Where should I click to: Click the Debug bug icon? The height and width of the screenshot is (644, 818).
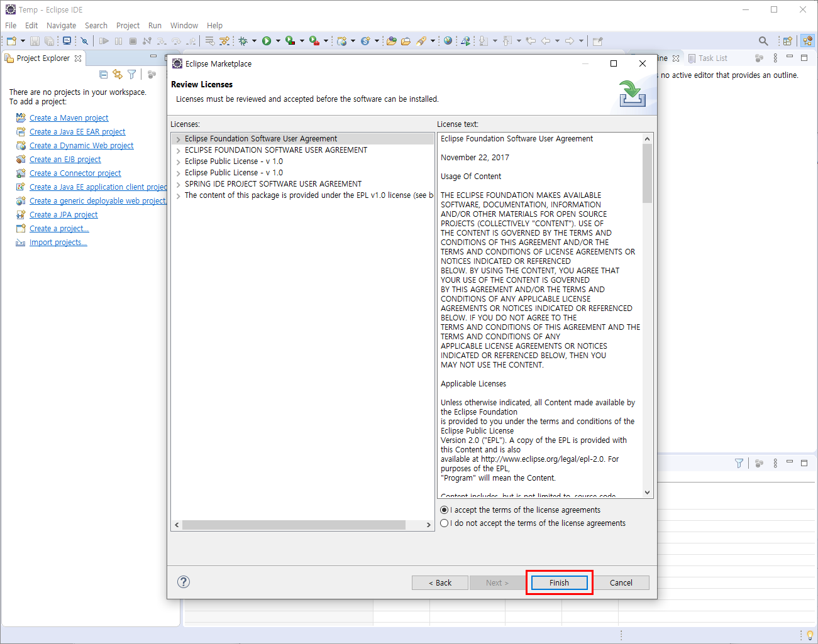click(243, 41)
